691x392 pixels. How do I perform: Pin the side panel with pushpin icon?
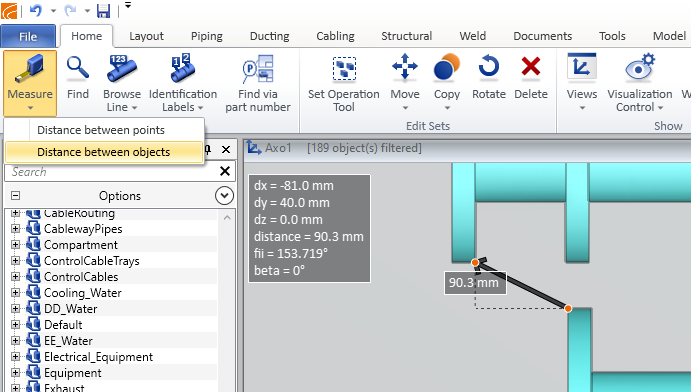pos(208,149)
